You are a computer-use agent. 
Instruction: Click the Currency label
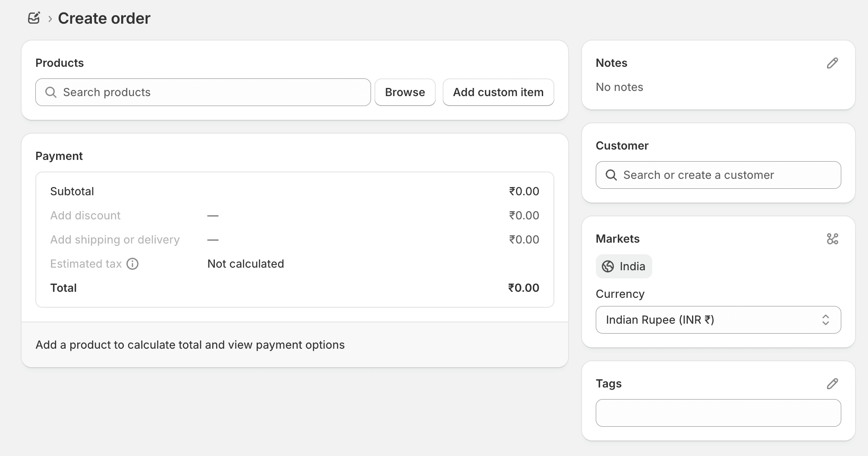(x=620, y=294)
